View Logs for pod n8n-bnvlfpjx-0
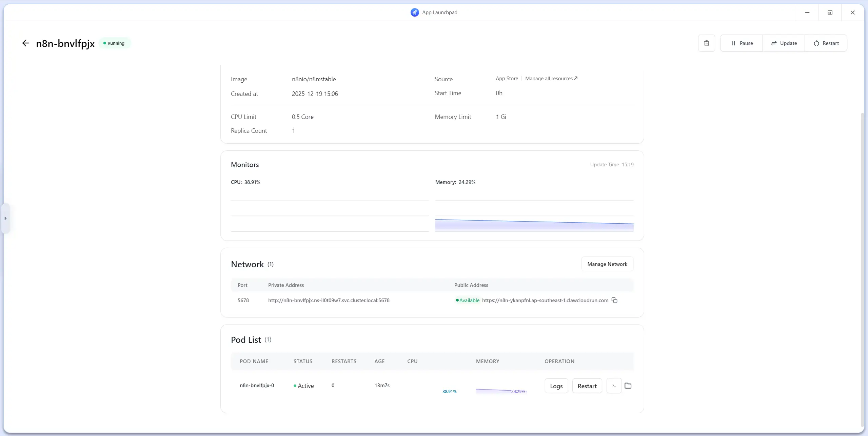 click(556, 386)
